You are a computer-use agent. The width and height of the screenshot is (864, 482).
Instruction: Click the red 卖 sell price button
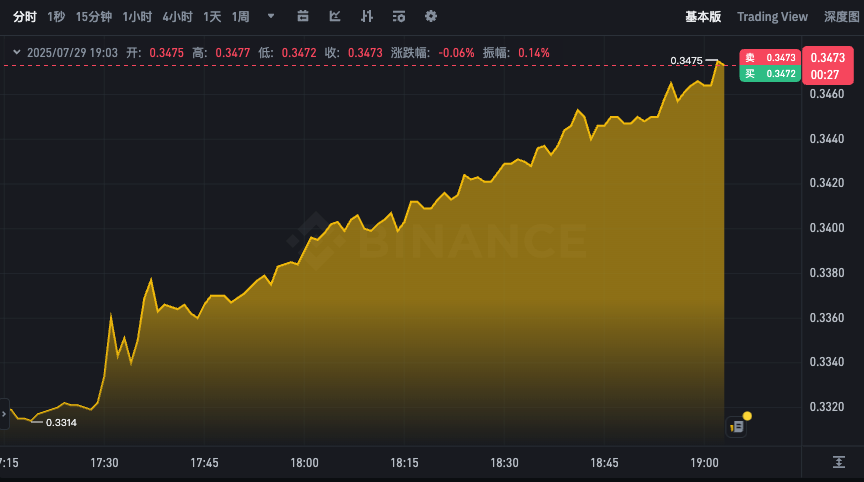pyautogui.click(x=769, y=58)
